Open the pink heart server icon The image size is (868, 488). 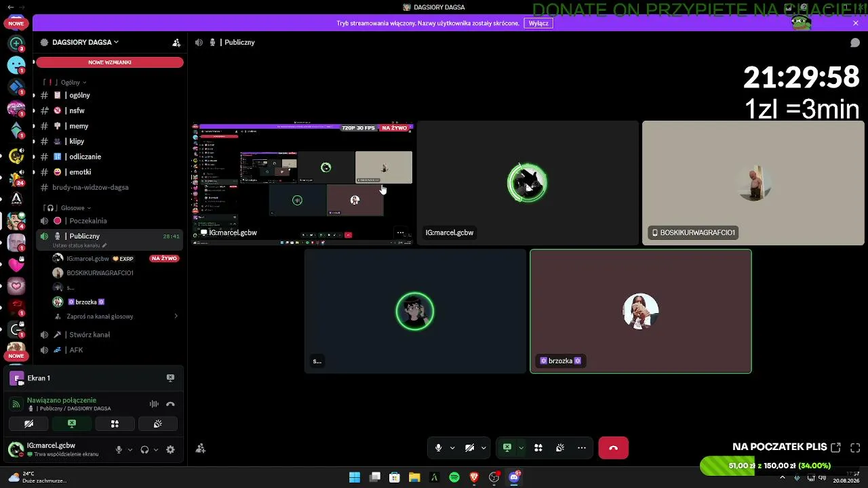tap(16, 264)
